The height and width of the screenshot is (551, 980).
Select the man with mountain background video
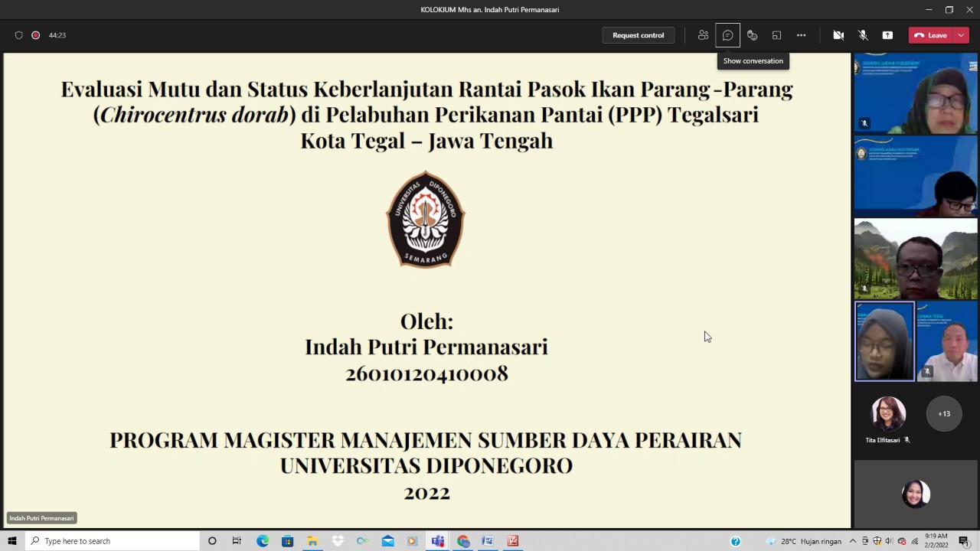tap(916, 259)
